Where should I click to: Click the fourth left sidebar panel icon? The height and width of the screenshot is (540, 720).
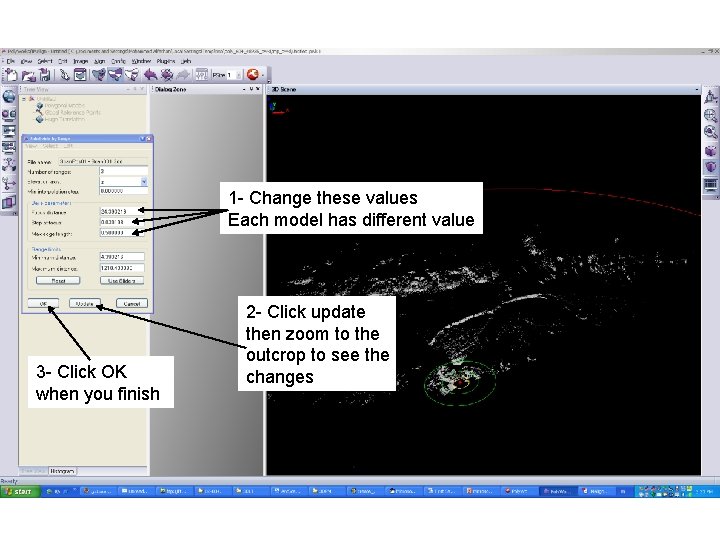coord(9,147)
